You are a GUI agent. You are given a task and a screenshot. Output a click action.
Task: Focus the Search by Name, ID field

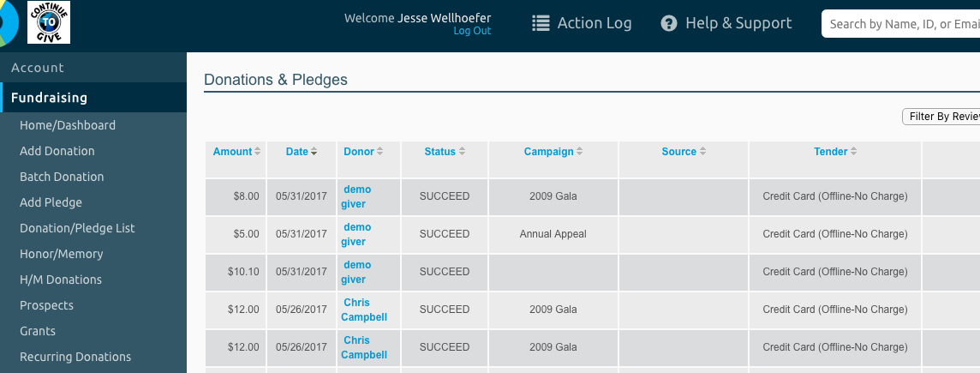(x=900, y=24)
